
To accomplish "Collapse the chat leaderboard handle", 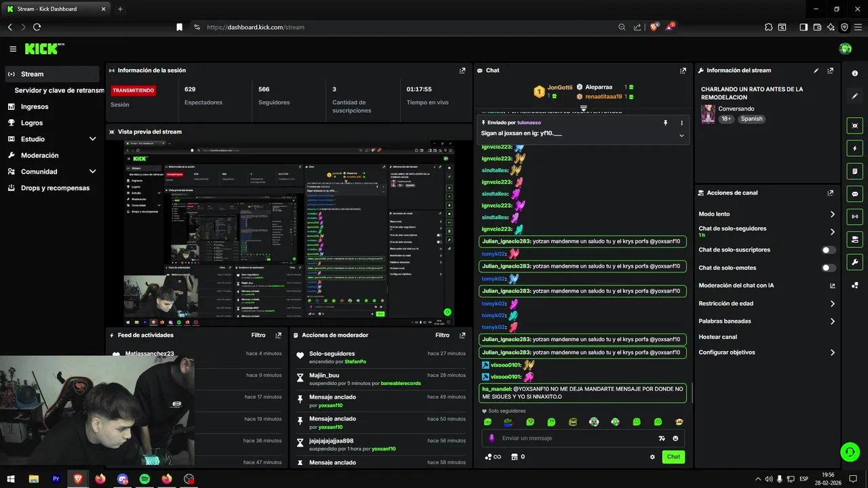I will (583, 108).
